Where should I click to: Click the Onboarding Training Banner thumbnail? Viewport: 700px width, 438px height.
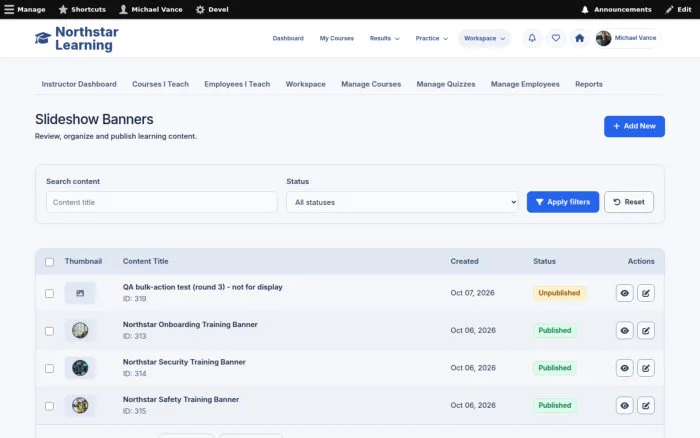[x=80, y=331]
